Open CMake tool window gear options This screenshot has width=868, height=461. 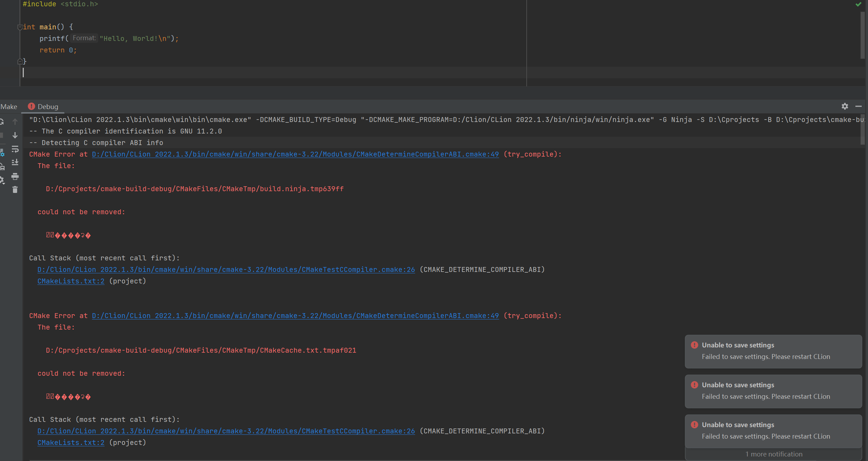tap(845, 106)
